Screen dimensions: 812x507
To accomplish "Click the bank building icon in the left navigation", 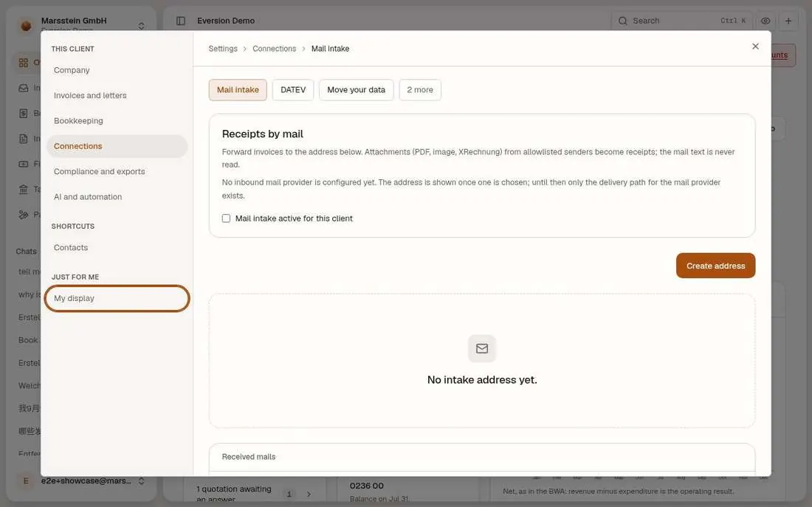I will 24,189.
